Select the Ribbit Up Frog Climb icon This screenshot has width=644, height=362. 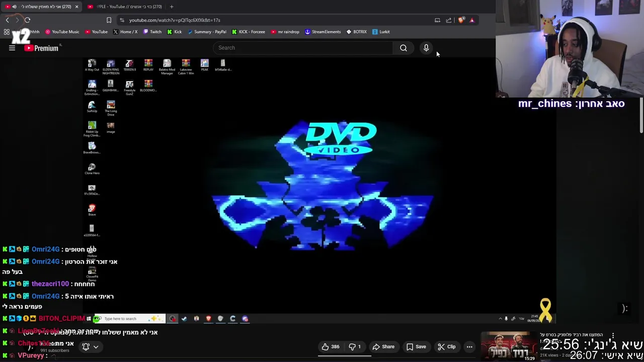pos(92,129)
